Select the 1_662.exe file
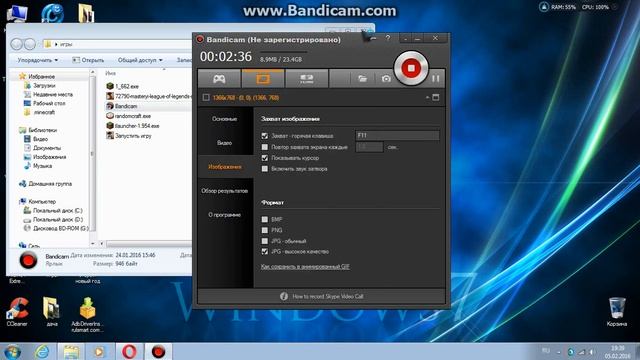640x360 pixels. (x=127, y=86)
